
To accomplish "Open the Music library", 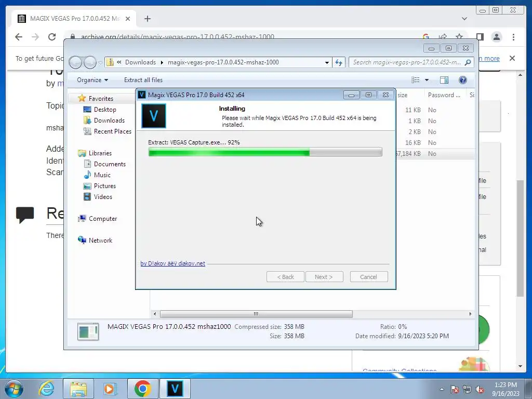I will point(102,175).
